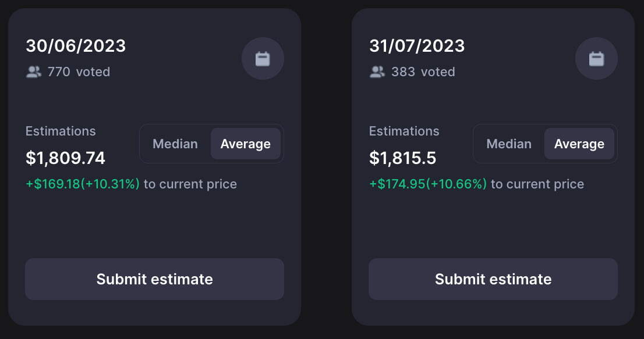The width and height of the screenshot is (644, 339).
Task: Submit estimate for the 30/06/2023 prediction
Action: tap(154, 279)
